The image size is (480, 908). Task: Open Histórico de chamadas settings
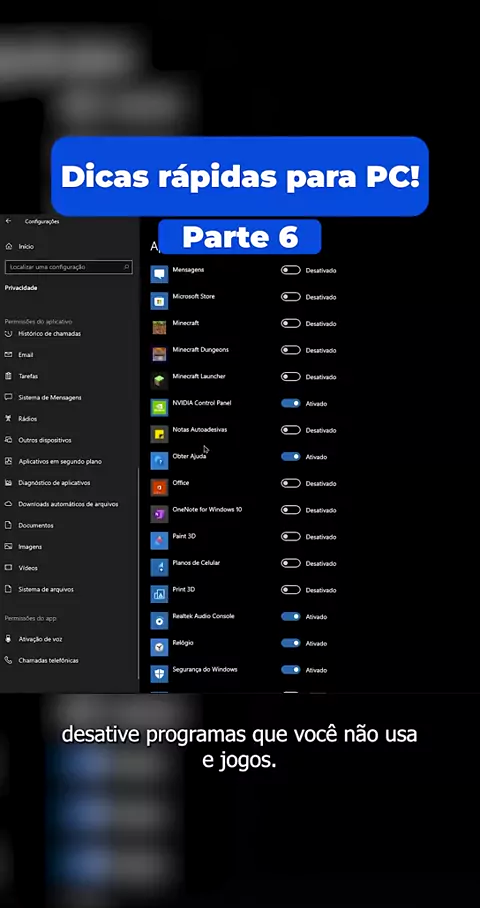click(x=43, y=334)
